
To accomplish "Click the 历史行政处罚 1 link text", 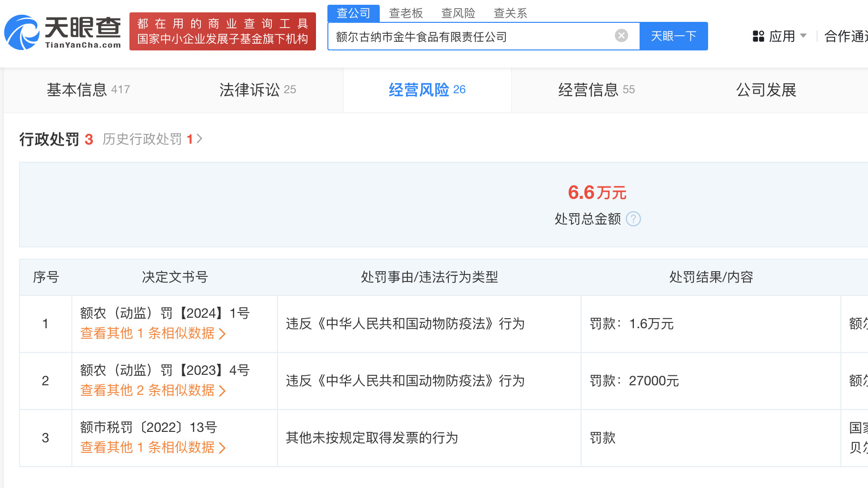I will 148,139.
